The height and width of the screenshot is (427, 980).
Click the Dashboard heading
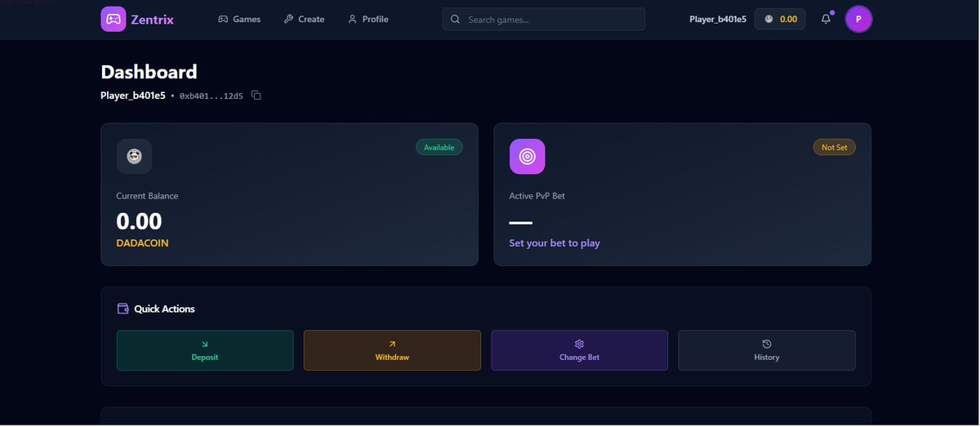click(x=149, y=72)
